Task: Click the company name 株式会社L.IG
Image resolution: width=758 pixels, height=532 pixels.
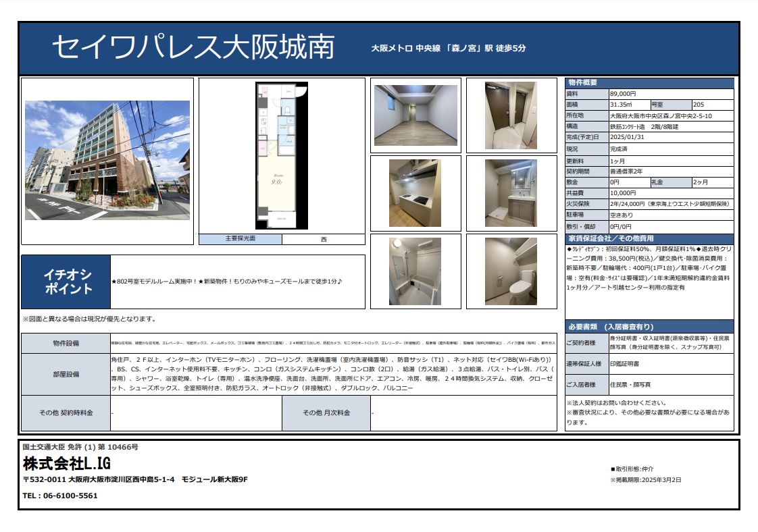Action: click(x=66, y=464)
